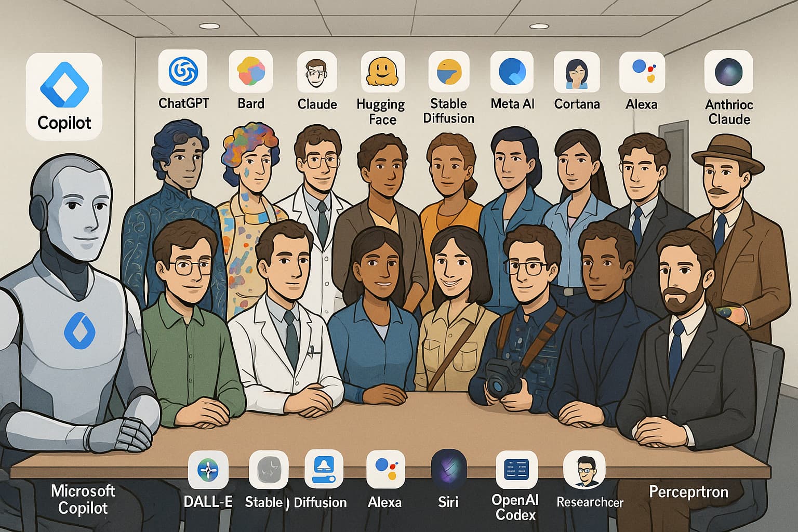This screenshot has width=798, height=532.
Task: Click the Claude icon with the bespectacled face
Action: [317, 73]
